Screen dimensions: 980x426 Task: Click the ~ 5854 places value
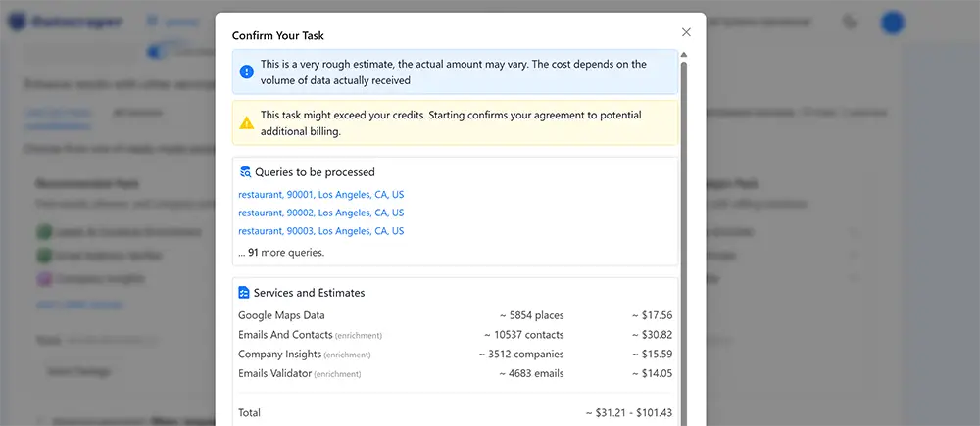click(x=531, y=315)
